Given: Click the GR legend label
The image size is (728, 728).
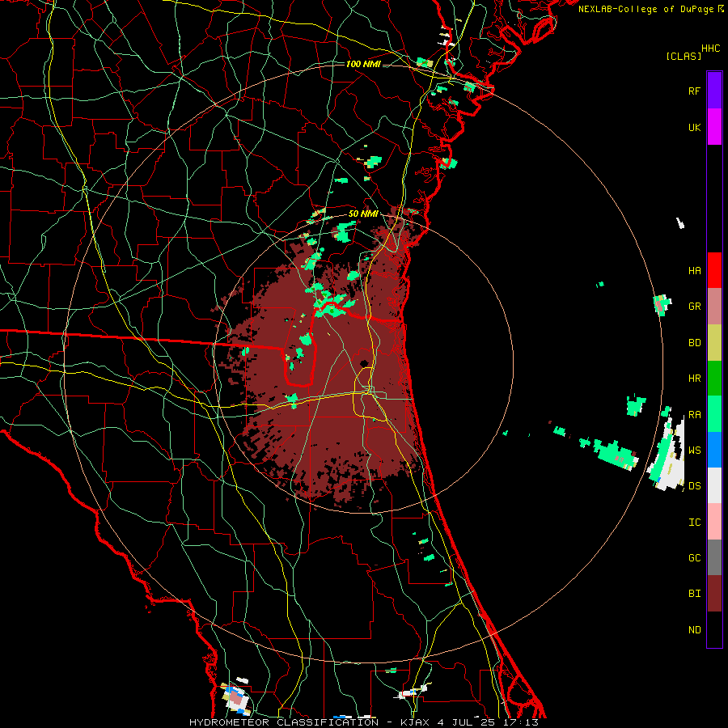Looking at the screenshot, I should pyautogui.click(x=694, y=307).
